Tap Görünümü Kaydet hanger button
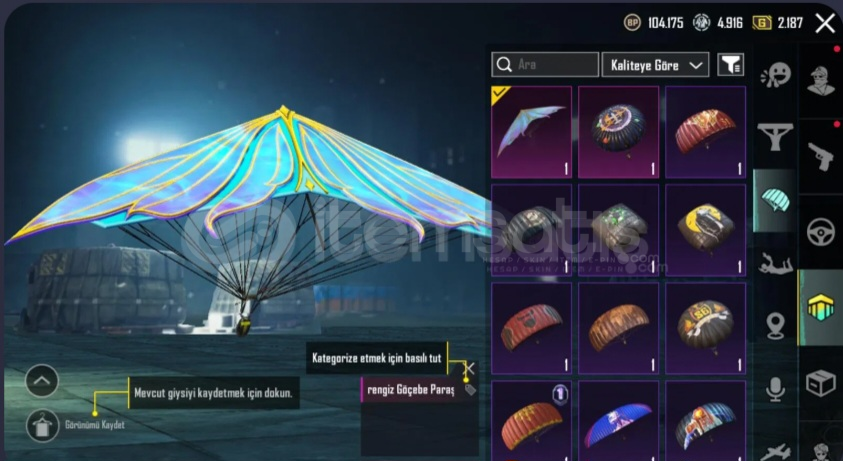 pos(42,425)
